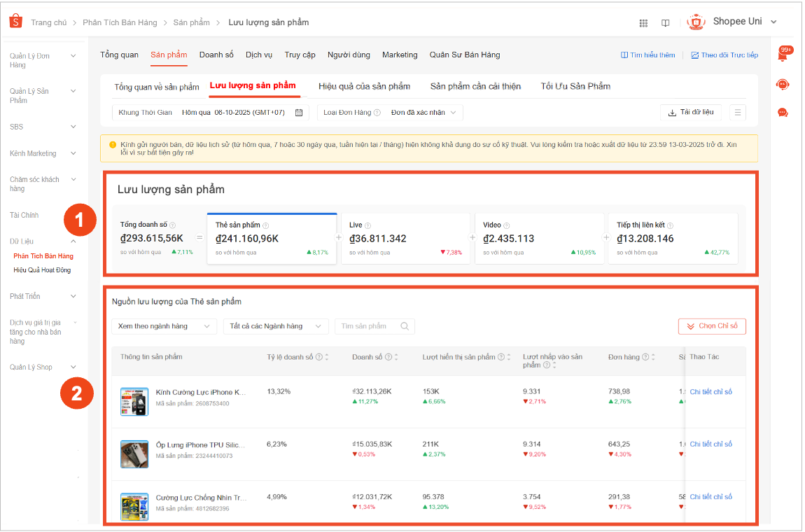Click help icon next to Tổng doanh số
This screenshot has width=805, height=532.
click(x=173, y=225)
